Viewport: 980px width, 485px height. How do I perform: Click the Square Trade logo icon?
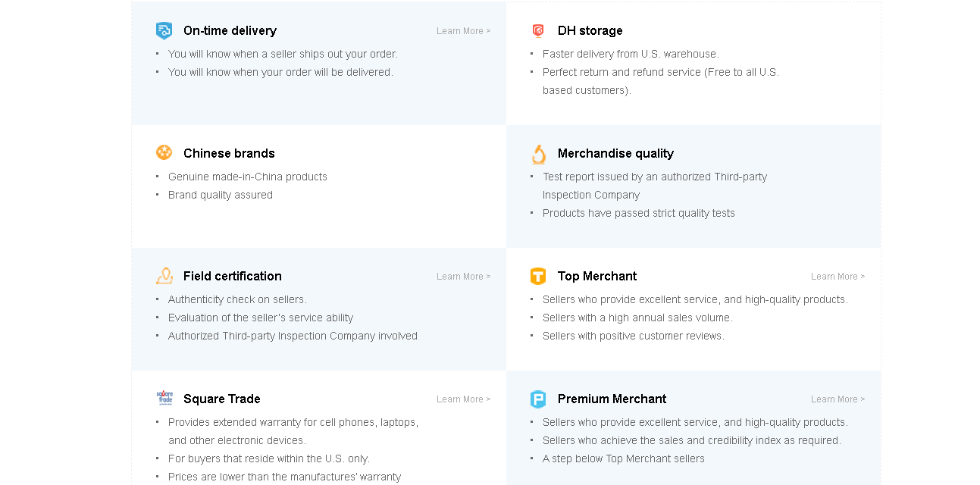164,398
